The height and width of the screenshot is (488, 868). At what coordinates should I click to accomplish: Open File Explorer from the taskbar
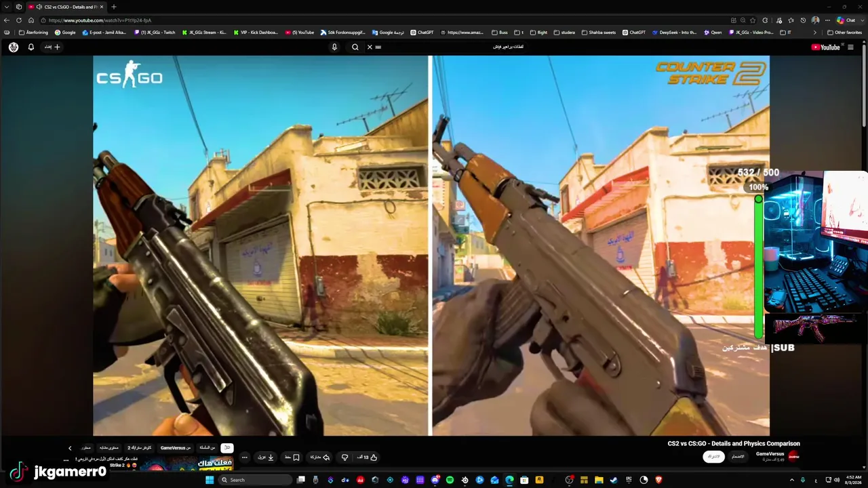(x=599, y=480)
